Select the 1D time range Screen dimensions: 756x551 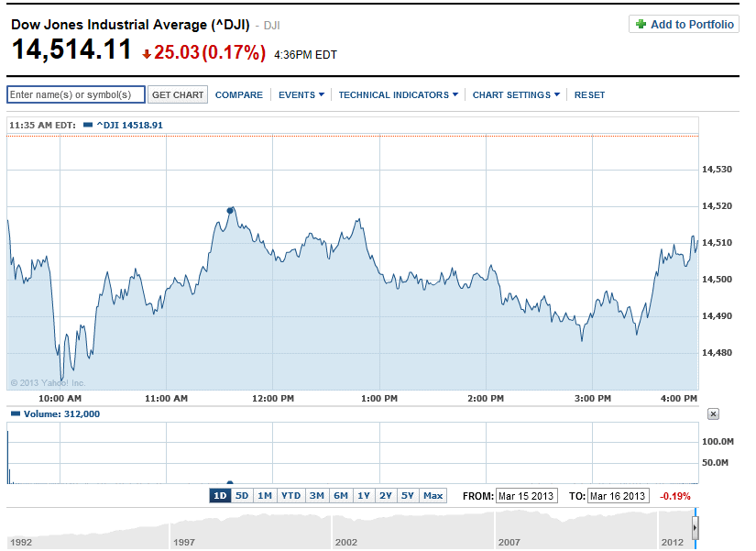(x=220, y=496)
